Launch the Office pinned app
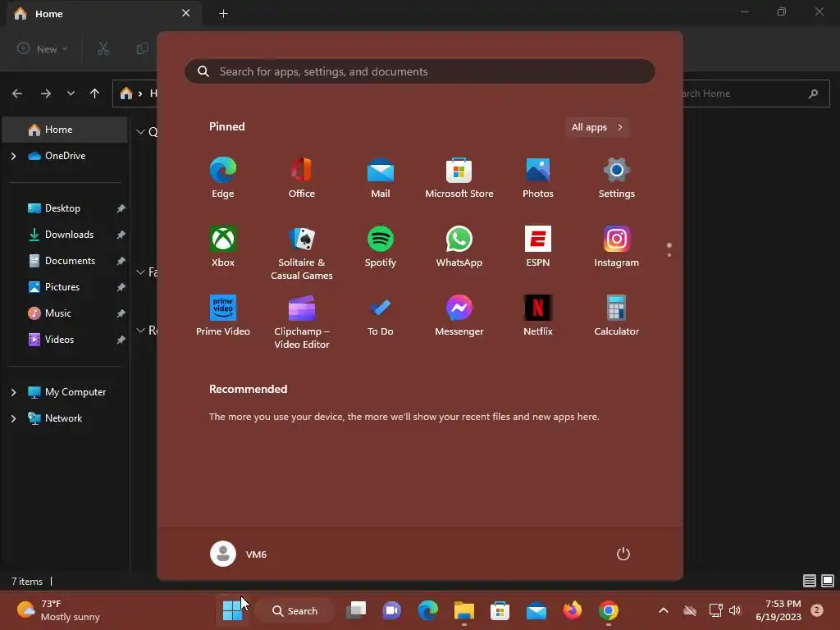The height and width of the screenshot is (630, 840). click(x=302, y=178)
